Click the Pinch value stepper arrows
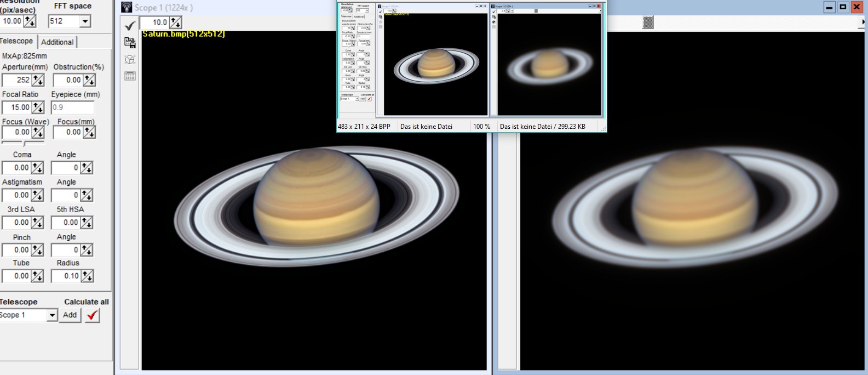868x375 pixels. pyautogui.click(x=37, y=250)
